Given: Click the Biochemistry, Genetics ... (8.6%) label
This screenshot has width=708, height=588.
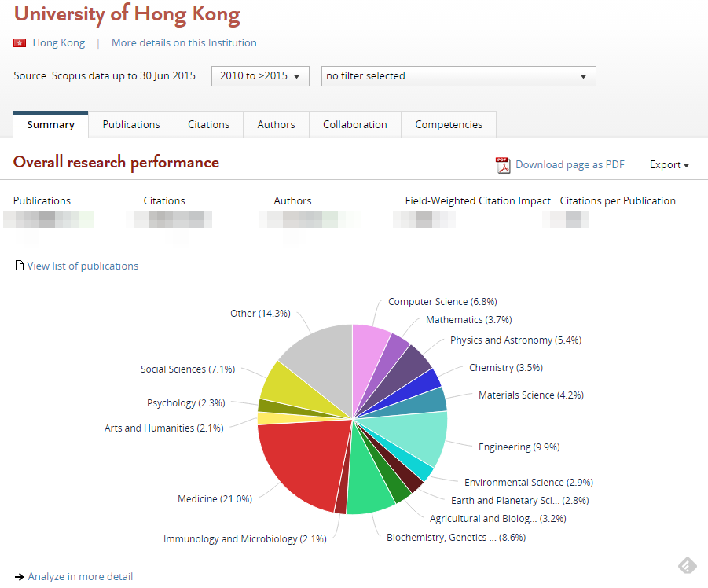Looking at the screenshot, I should (x=456, y=538).
